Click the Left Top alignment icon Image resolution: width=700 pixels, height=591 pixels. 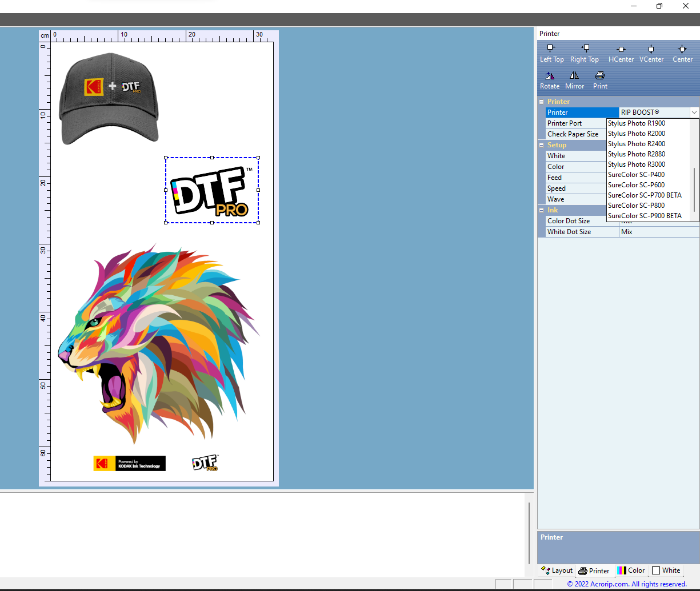551,49
